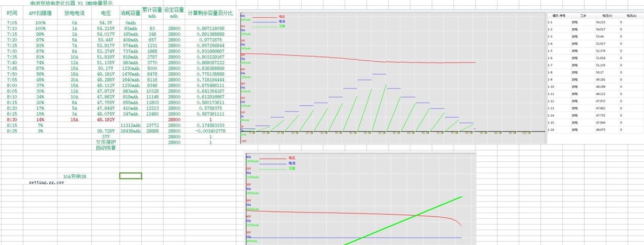Image resolution: width=644 pixels, height=245 pixels.
Task: Click the 0.612916667 percentage cell
Action: click(x=210, y=96)
